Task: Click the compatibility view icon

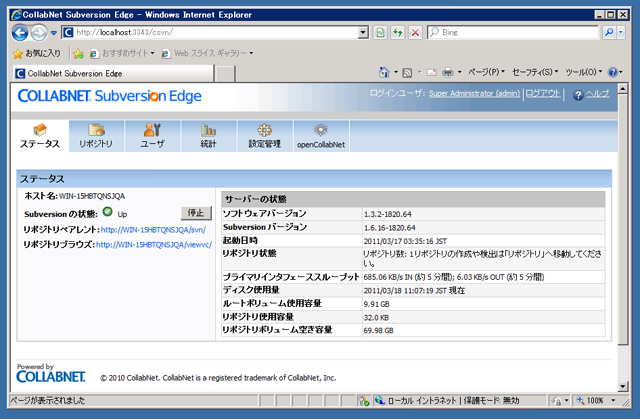Action: pyautogui.click(x=380, y=32)
